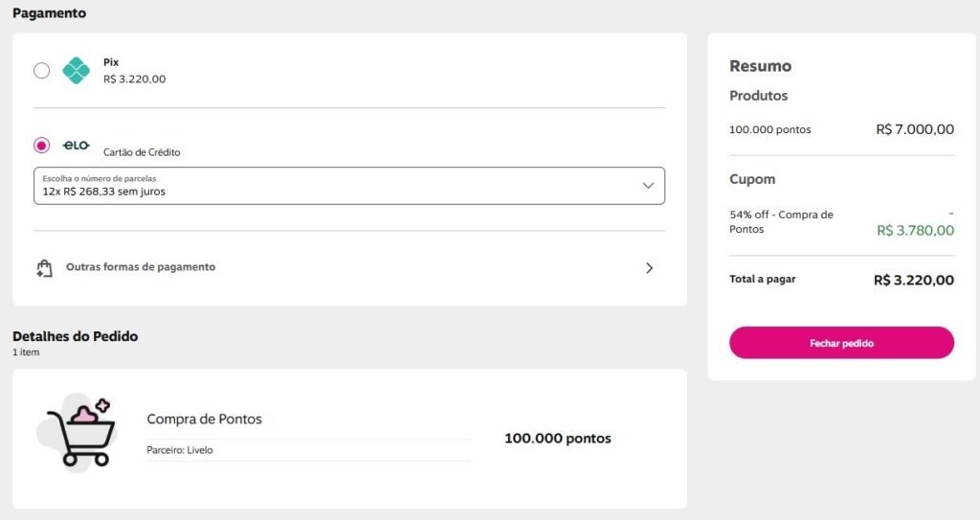This screenshot has height=520, width=980.
Task: Open the 12x R$ 268,33 installments selector
Action: coord(348,186)
